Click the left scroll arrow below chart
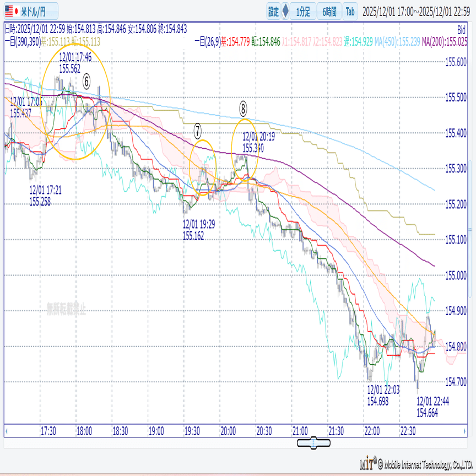Screen dimensions: 476x476 7,431
